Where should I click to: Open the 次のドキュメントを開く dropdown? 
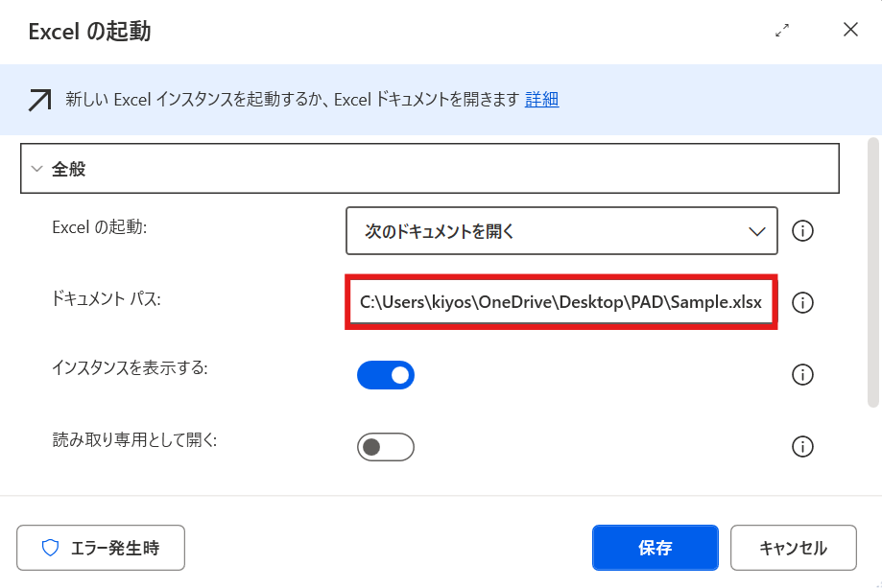[x=561, y=231]
